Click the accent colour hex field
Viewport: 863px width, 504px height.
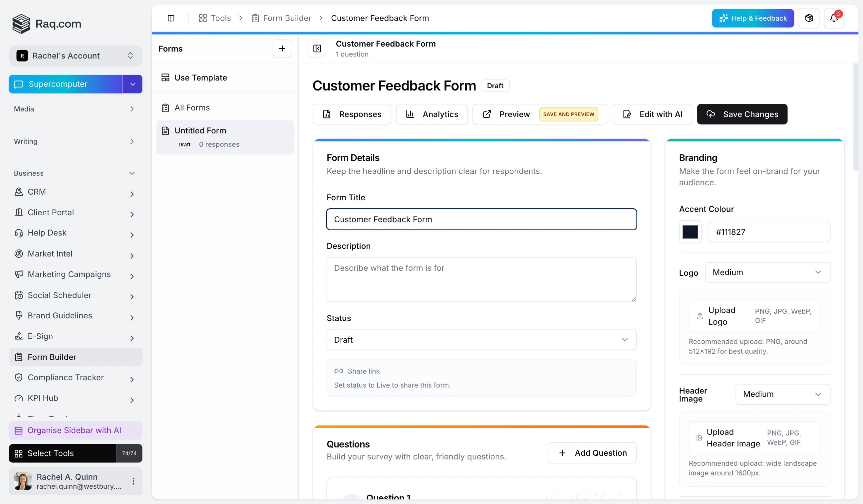[769, 232]
